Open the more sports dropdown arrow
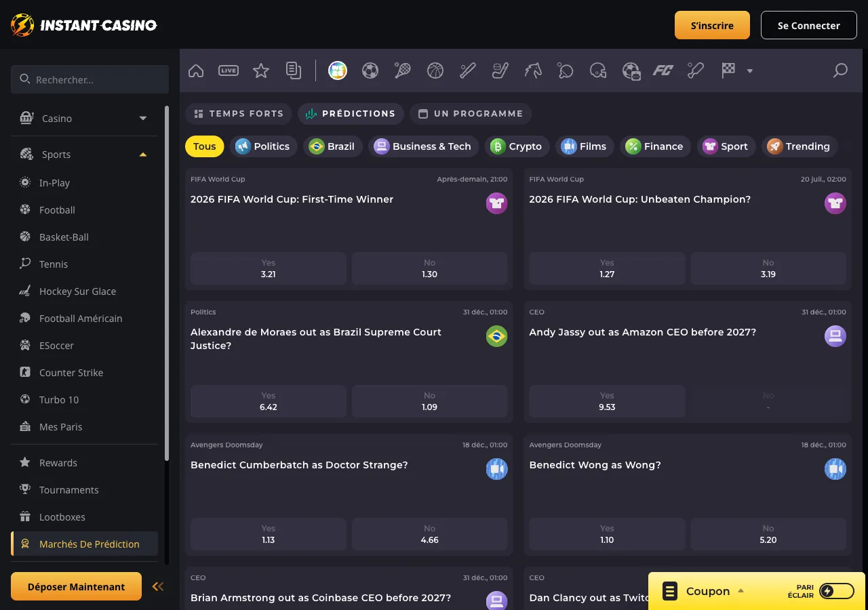This screenshot has height=610, width=868. 750,70
